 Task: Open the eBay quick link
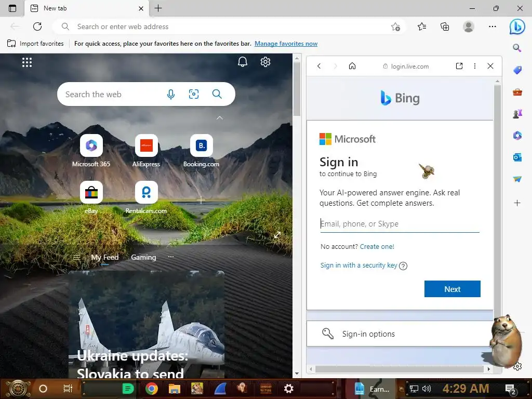(91, 197)
